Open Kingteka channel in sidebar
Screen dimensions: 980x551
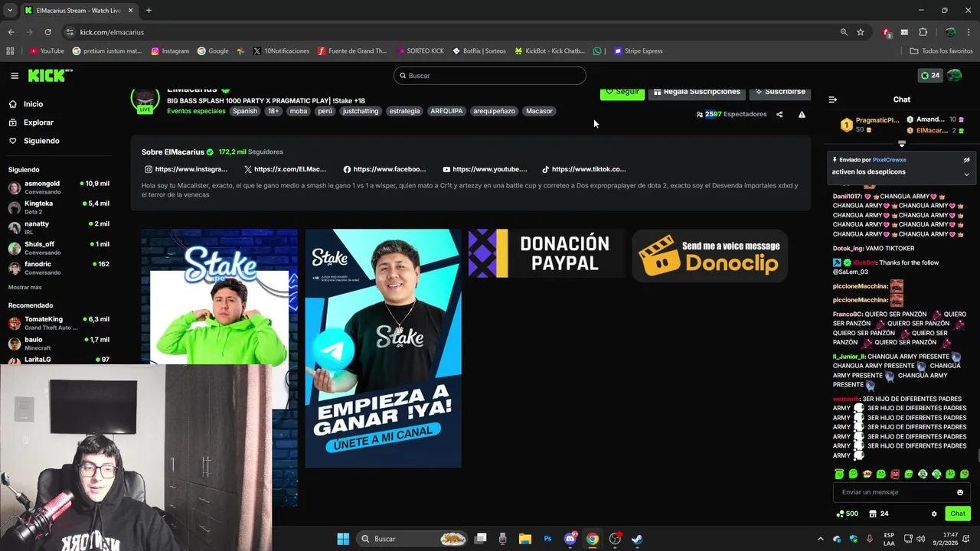(60, 207)
